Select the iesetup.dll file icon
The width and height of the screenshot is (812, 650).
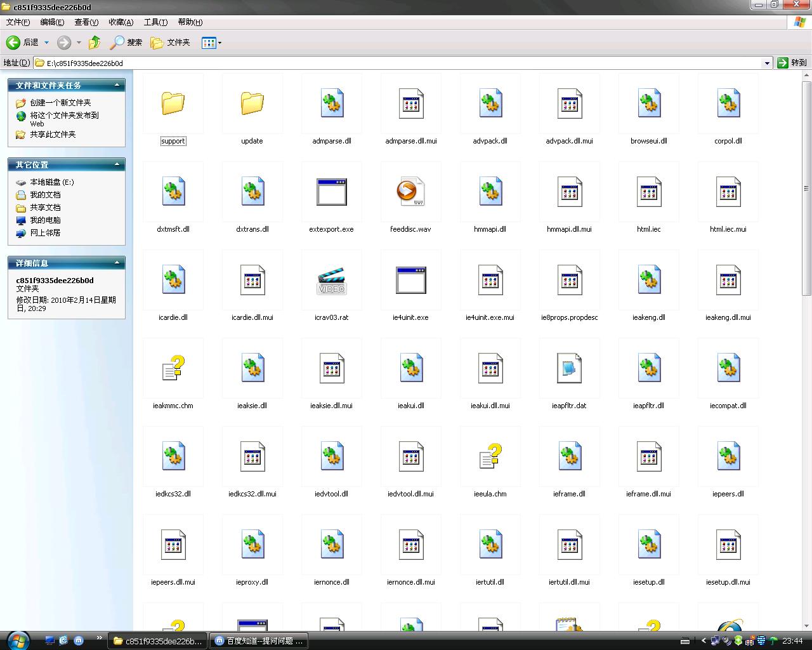pyautogui.click(x=649, y=545)
